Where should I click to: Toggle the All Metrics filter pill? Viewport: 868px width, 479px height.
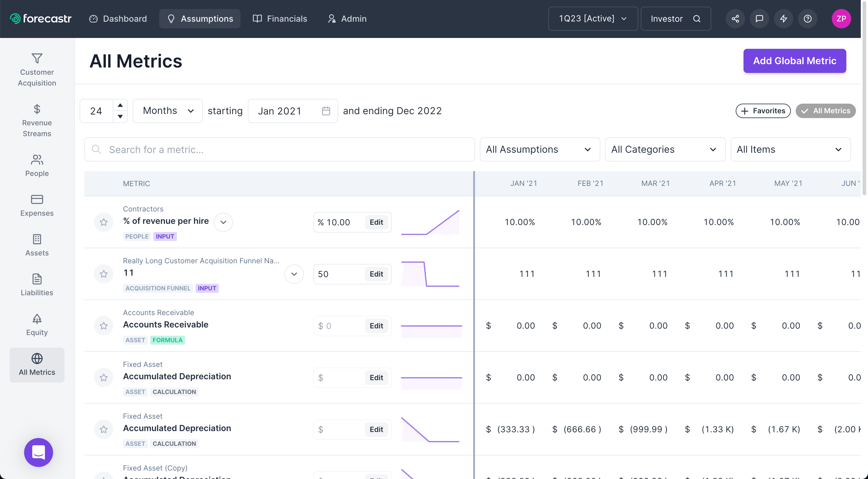[x=826, y=111]
